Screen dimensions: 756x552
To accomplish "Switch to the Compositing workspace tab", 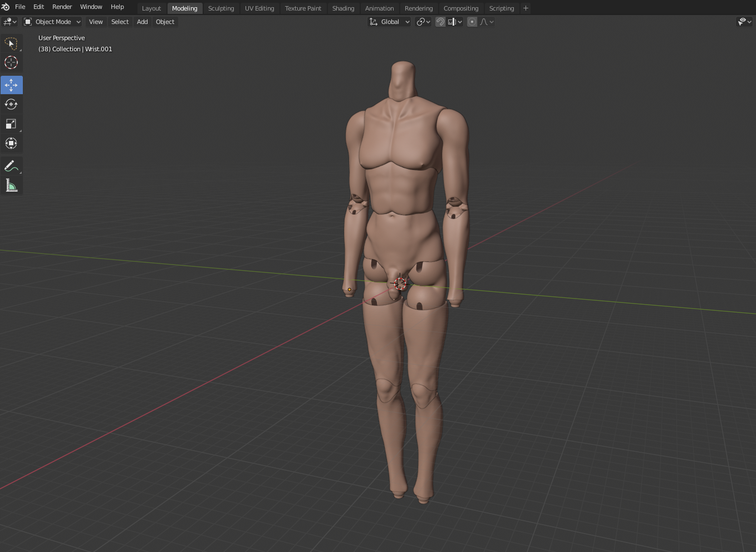I will coord(461,8).
